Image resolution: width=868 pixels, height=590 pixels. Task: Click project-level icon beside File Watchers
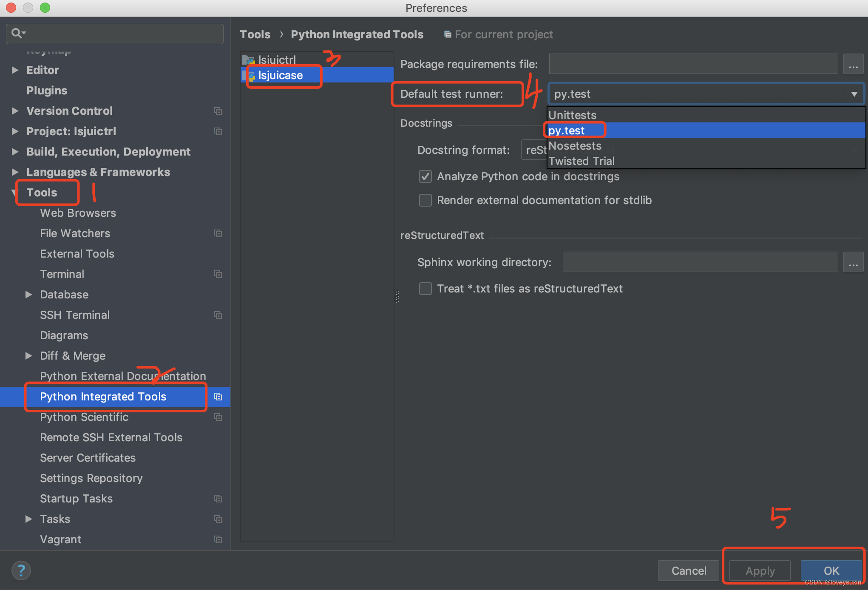pyautogui.click(x=218, y=233)
